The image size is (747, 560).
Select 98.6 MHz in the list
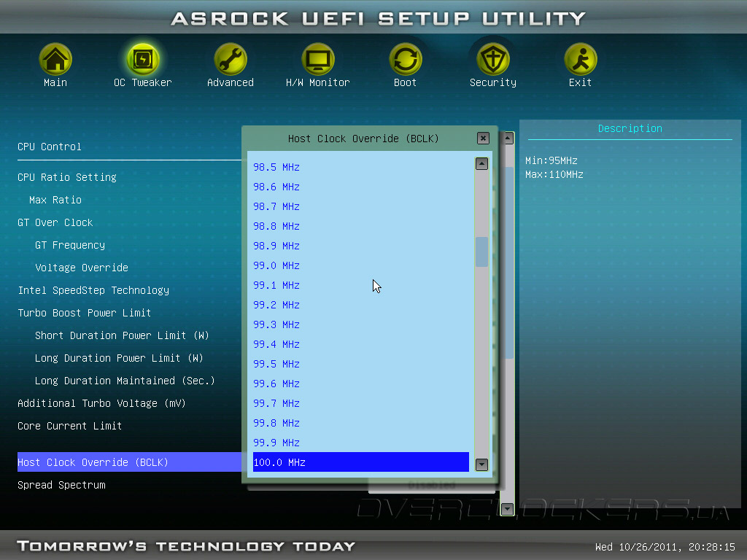(276, 187)
